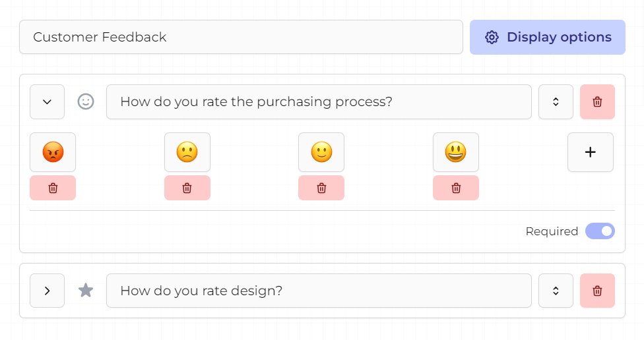Reorder purchasing process question with up-down arrows

(x=556, y=102)
